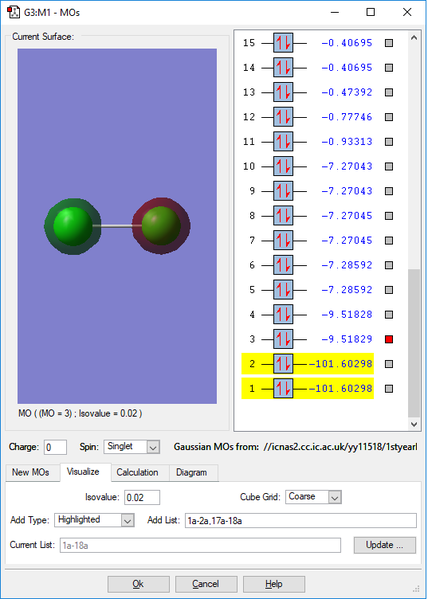Toggle surface marker for orbital 11
428x599 pixels.
389,142
